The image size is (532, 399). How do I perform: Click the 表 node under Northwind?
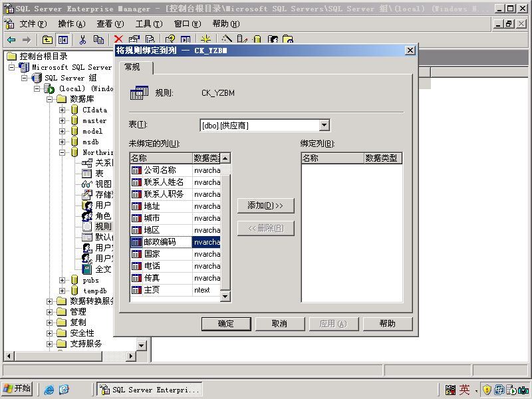(99, 174)
